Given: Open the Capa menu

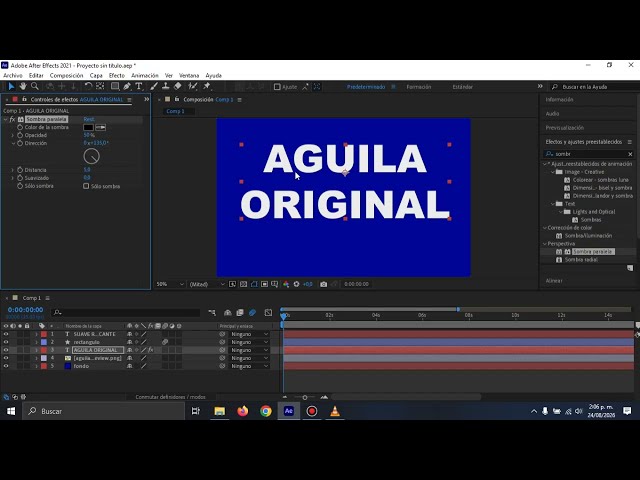Looking at the screenshot, I should 96,76.
